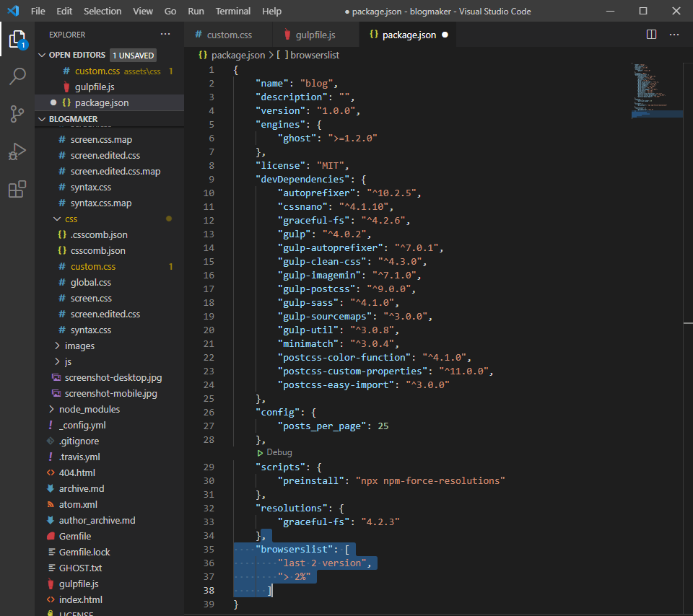693x616 pixels.
Task: Collapse the BLOGMAKER folder section
Action: (x=43, y=119)
